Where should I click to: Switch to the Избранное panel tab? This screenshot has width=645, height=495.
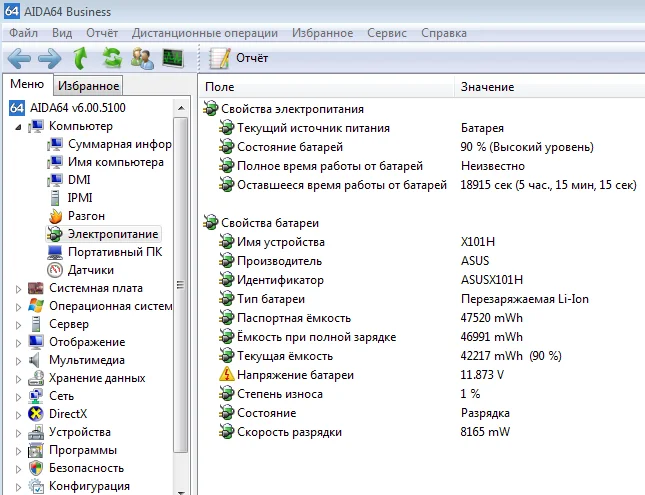pos(88,86)
